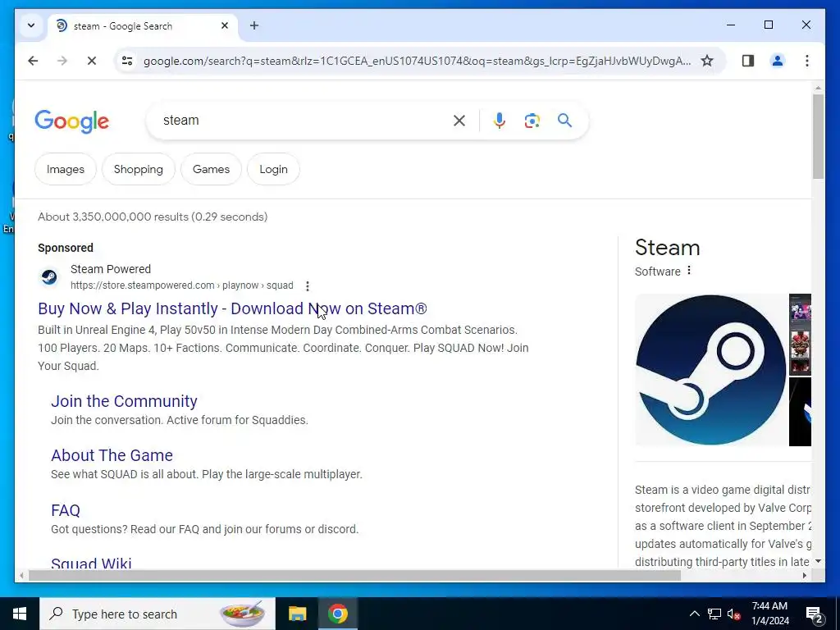Screen dimensions: 840x630
Task: Open the Squad Wiki link
Action: tap(91, 563)
